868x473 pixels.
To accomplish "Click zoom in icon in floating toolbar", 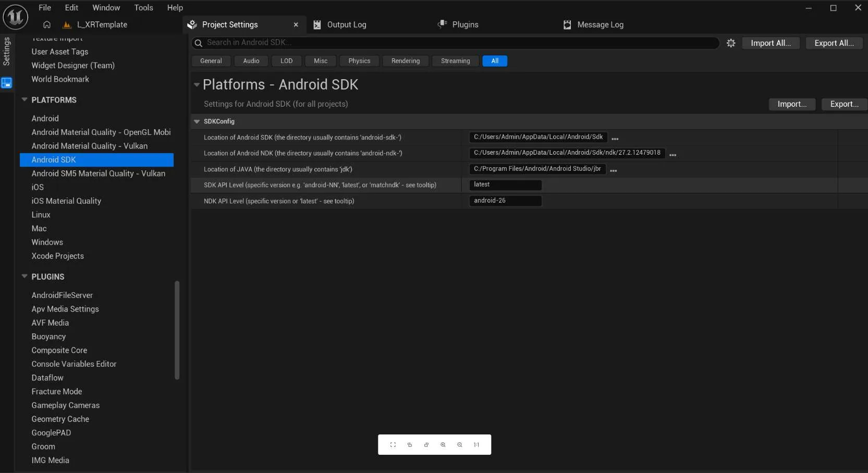I will pos(443,445).
